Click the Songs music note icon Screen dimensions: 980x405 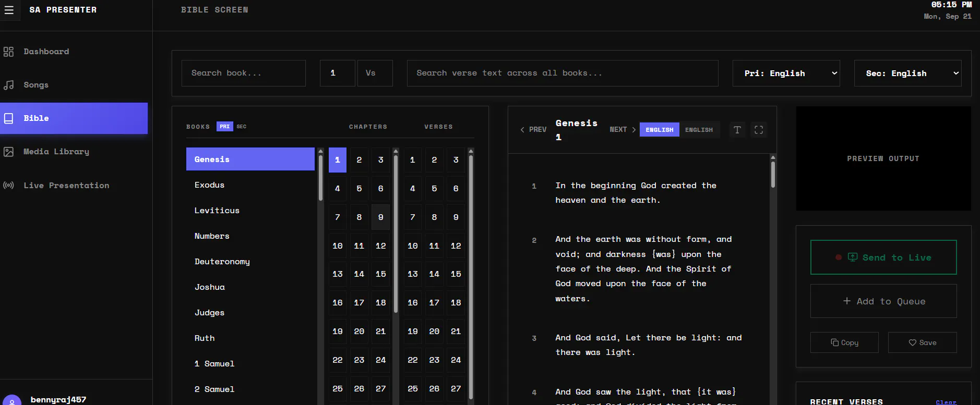pos(8,85)
